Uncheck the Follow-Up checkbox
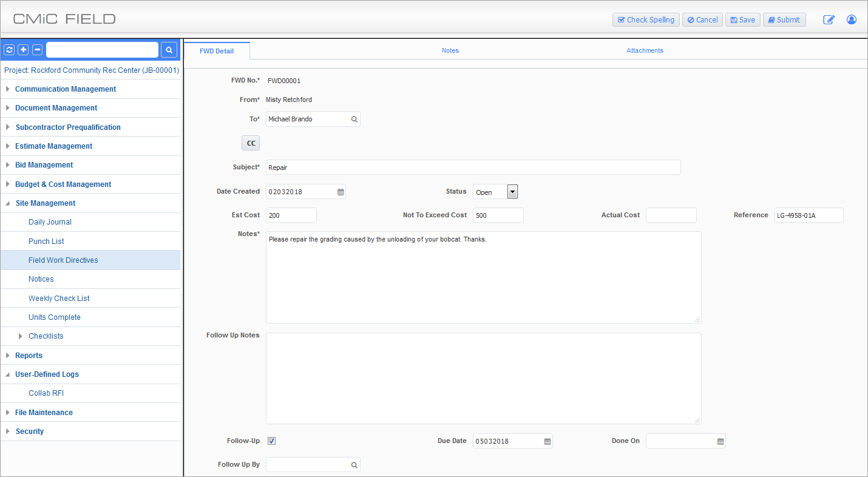868x477 pixels. (271, 441)
